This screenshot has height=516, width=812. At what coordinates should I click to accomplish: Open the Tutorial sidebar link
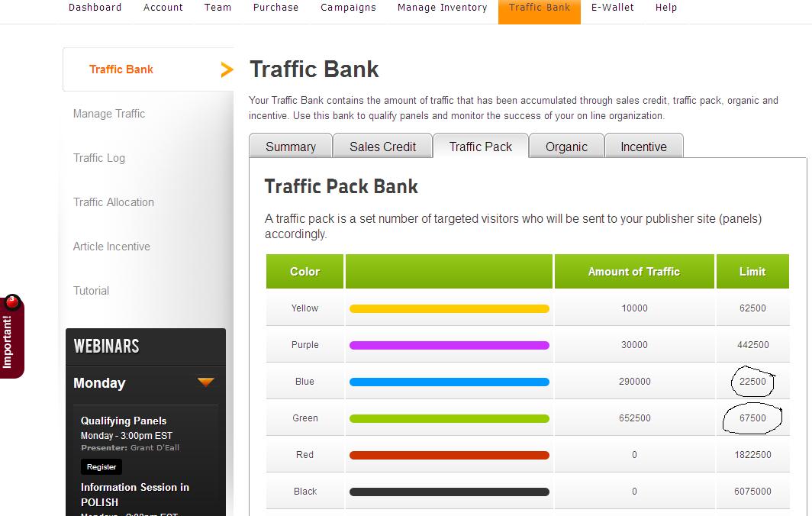[x=91, y=291]
